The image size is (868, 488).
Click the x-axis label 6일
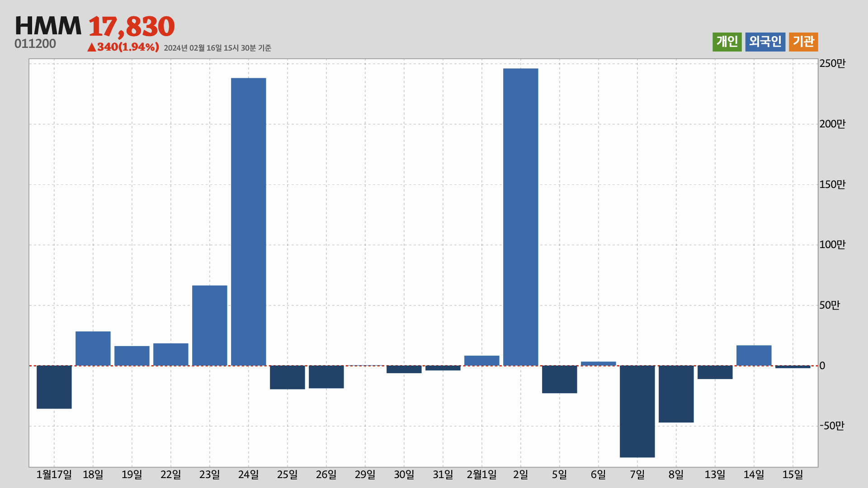click(599, 475)
